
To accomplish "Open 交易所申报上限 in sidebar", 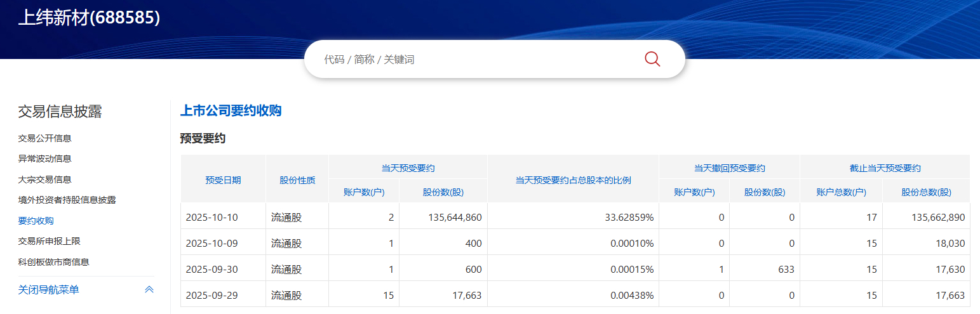I will pos(49,241).
